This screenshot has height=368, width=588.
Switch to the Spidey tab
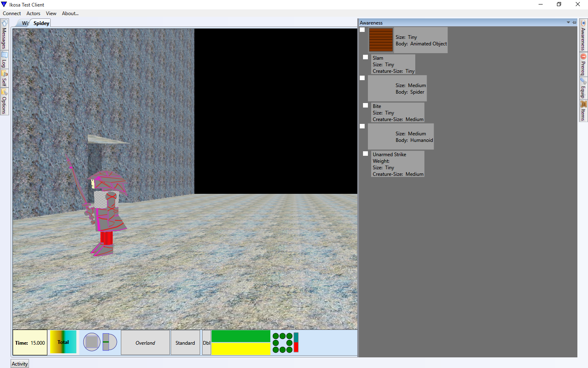(x=41, y=23)
